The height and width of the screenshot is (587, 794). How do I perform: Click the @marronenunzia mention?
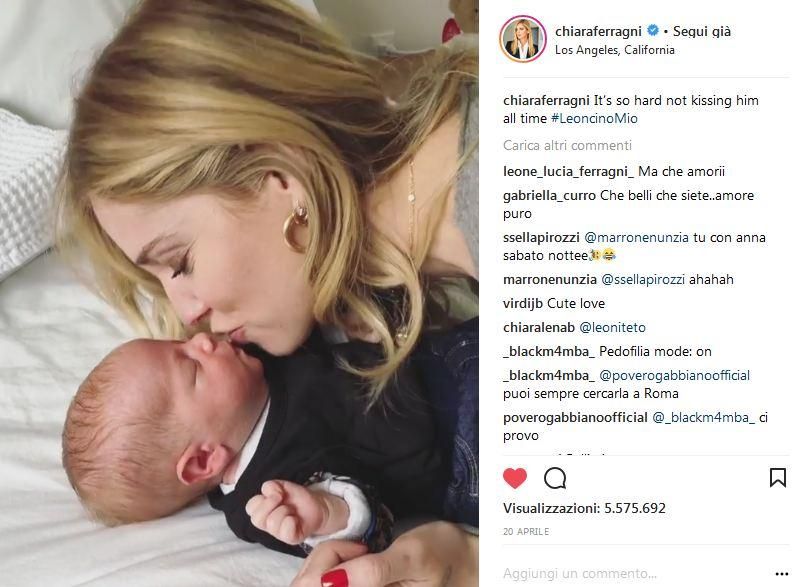(636, 238)
